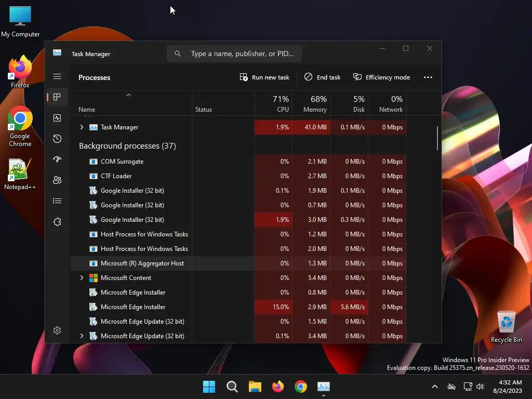
Task: Click the collapse chevron above Name column
Action: (x=128, y=96)
